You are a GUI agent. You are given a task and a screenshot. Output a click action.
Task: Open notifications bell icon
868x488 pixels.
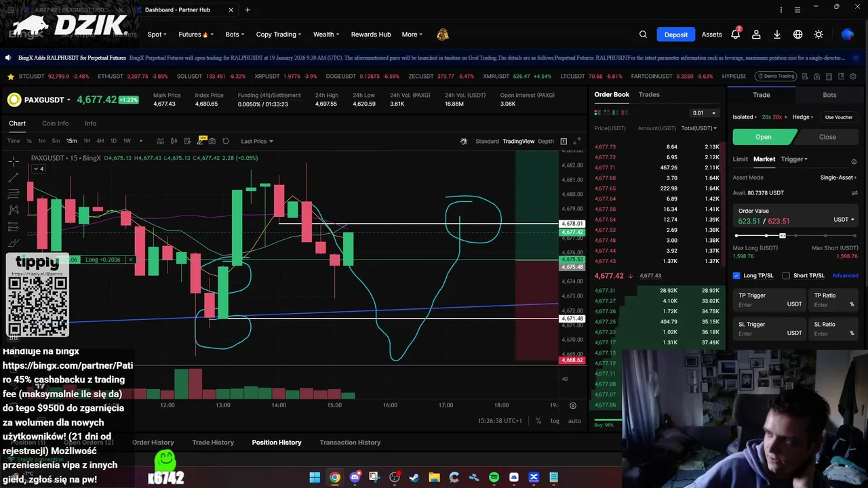click(735, 35)
